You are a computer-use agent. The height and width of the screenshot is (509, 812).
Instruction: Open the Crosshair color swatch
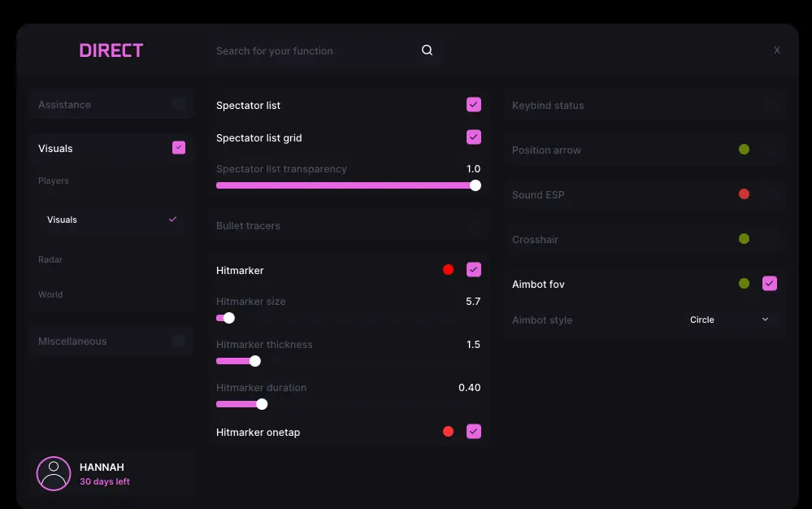[744, 239]
